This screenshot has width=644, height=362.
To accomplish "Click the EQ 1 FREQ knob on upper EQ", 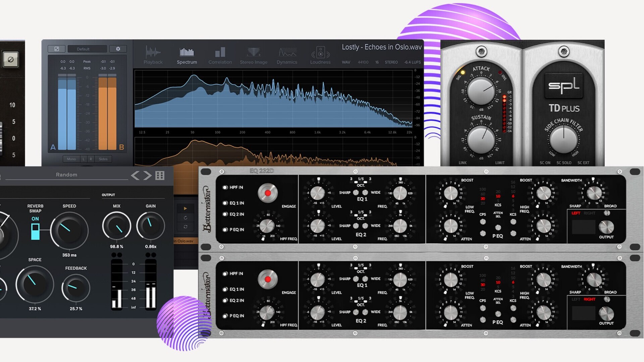I will pos(400,193).
